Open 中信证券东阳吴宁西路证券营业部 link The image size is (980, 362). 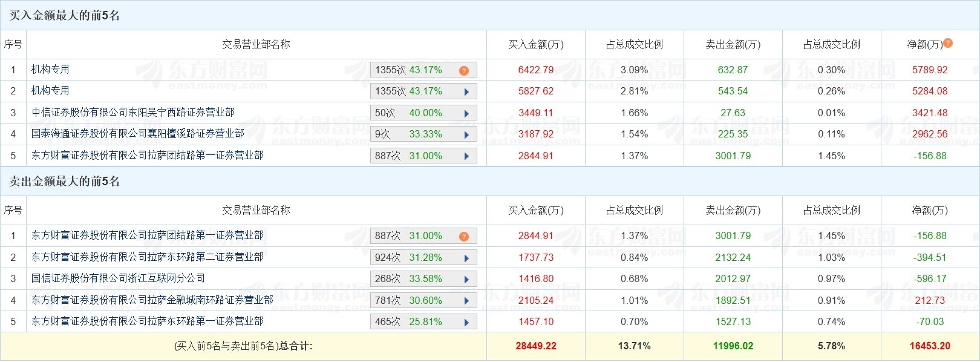click(x=133, y=112)
